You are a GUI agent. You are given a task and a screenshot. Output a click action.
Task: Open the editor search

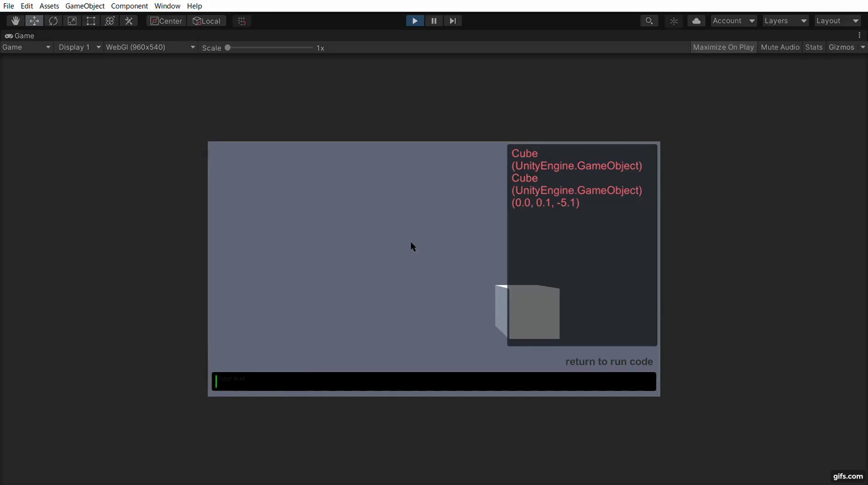click(x=650, y=21)
